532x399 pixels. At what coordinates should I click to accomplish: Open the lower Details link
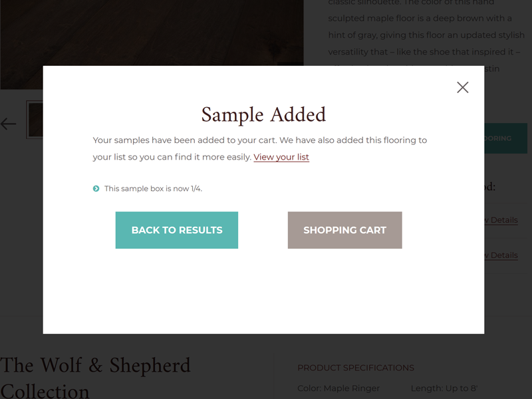pos(501,255)
